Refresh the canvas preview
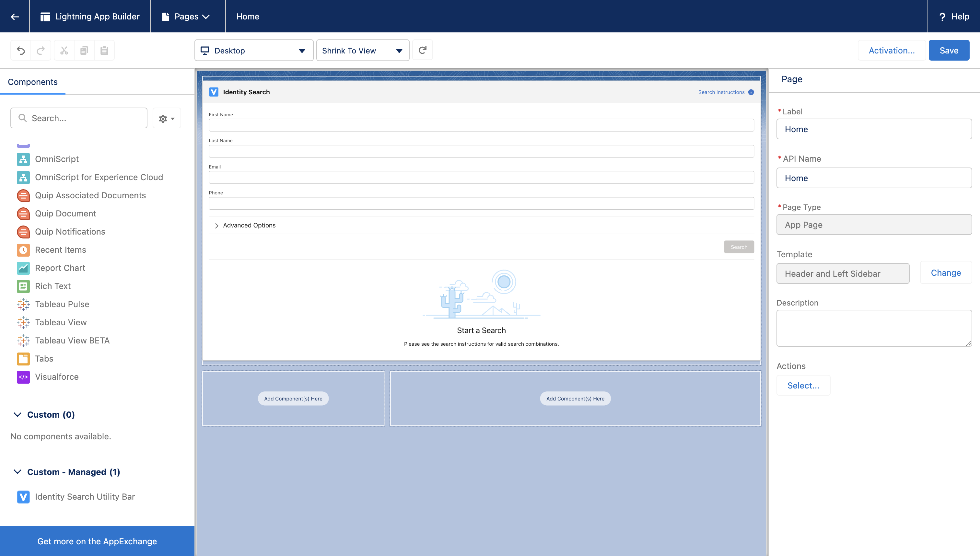This screenshot has width=980, height=556. coord(422,50)
